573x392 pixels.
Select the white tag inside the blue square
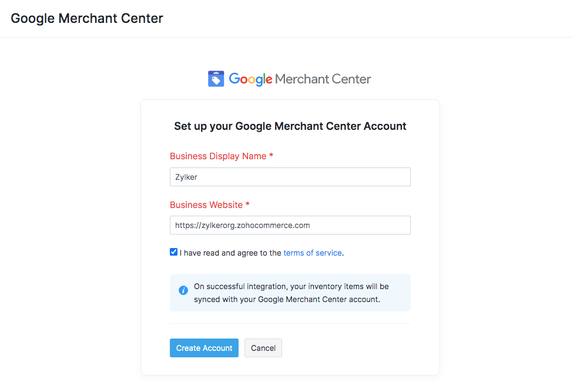[x=216, y=78]
